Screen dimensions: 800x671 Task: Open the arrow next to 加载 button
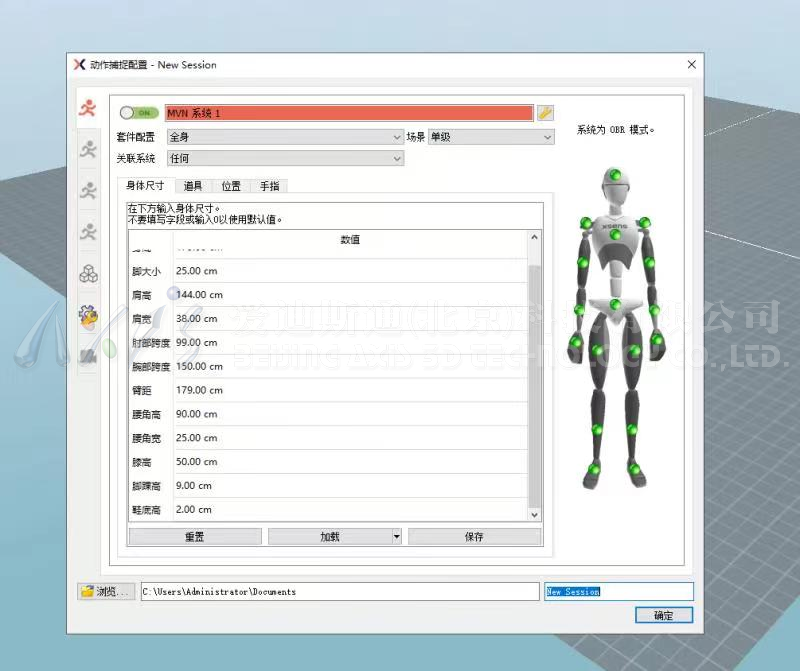pos(396,536)
